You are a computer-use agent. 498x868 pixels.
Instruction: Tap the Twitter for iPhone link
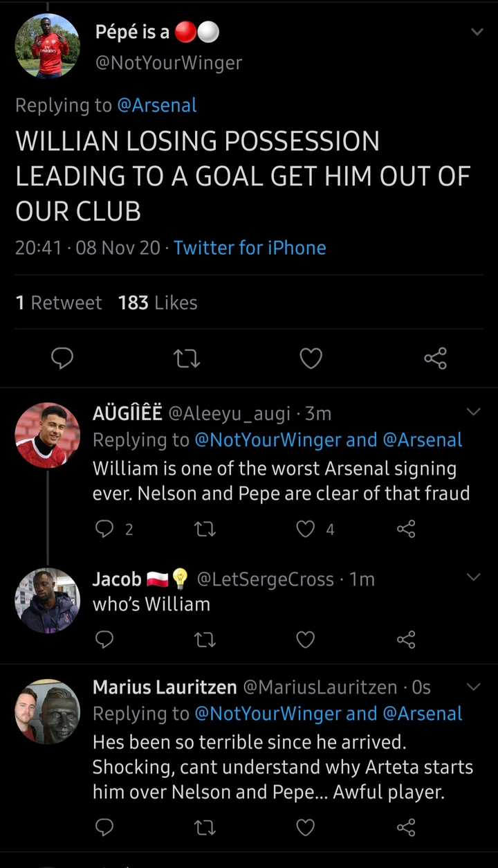pos(250,248)
